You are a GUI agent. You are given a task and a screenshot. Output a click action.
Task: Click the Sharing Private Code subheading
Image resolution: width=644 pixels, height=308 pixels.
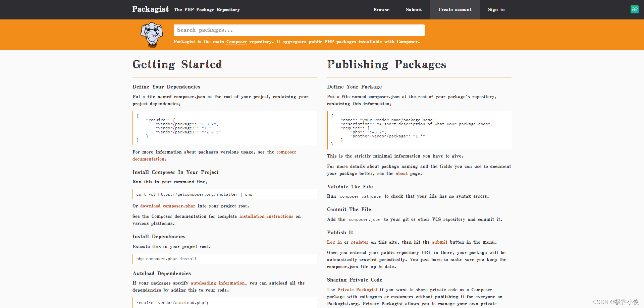click(x=355, y=280)
